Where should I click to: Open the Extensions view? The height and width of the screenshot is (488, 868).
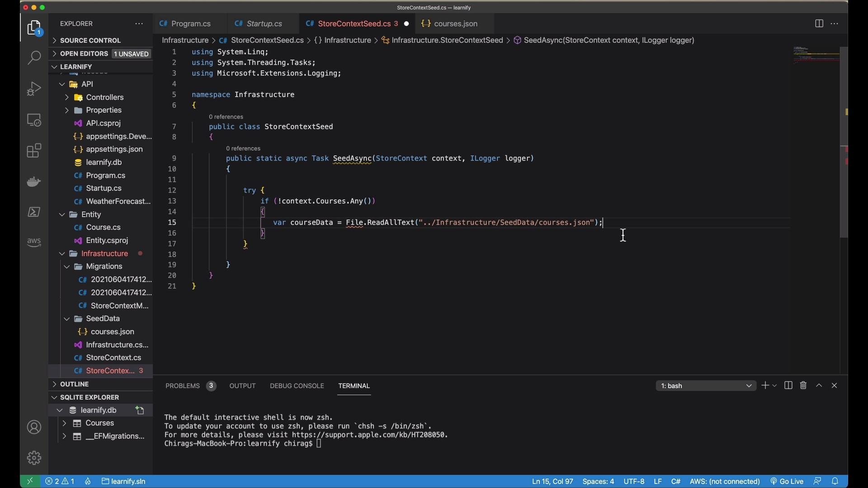point(34,151)
